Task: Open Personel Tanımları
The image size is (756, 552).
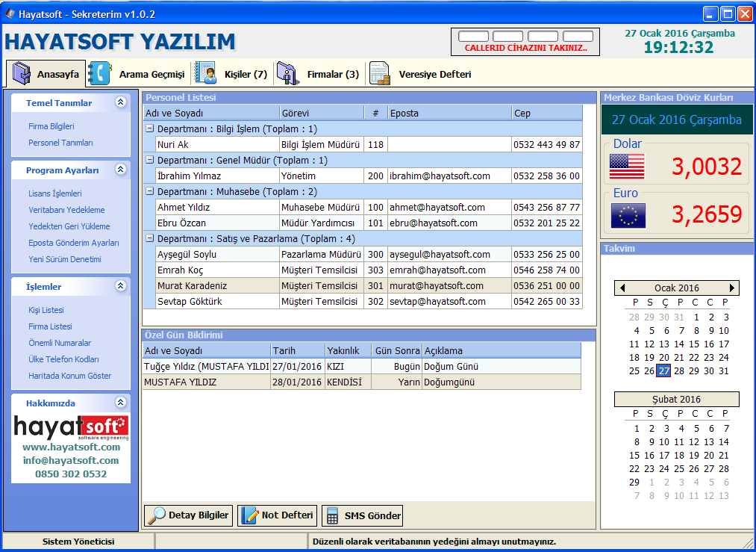Action: pyautogui.click(x=60, y=143)
